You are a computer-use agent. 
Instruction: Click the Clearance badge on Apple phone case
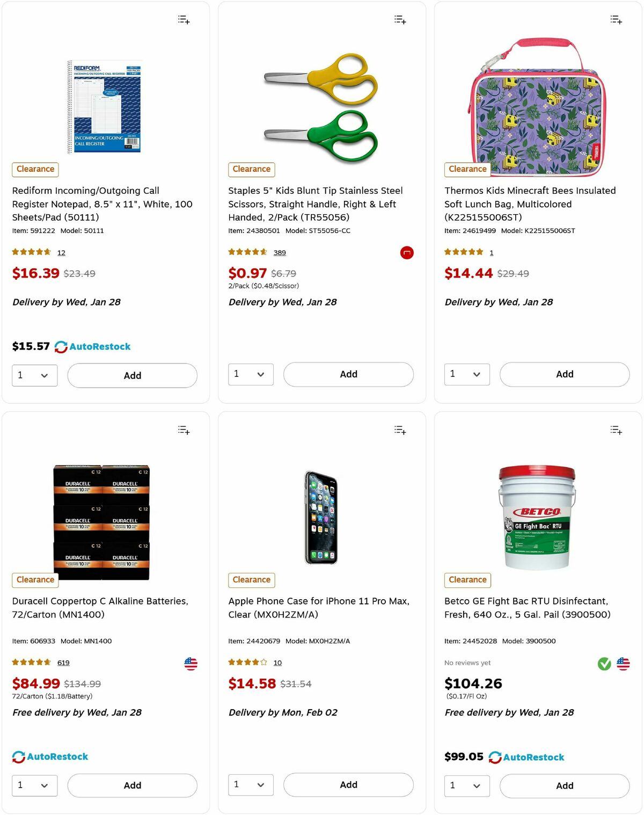[x=251, y=580]
